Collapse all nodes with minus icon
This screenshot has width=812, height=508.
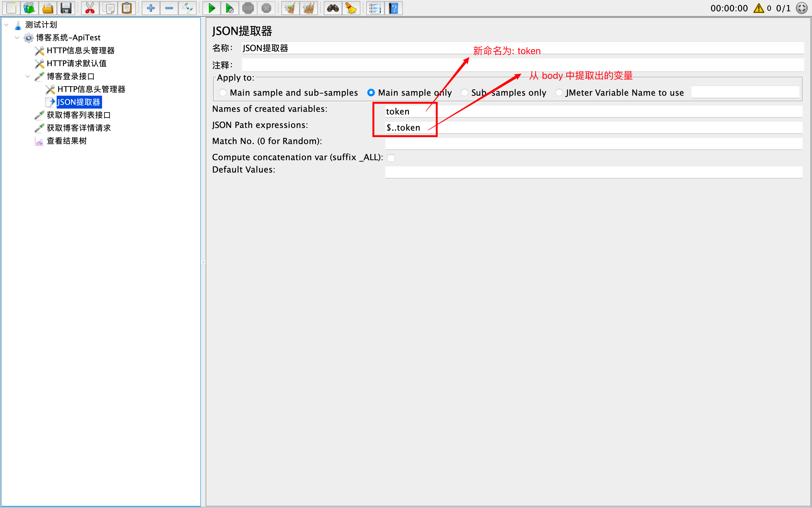coord(169,8)
